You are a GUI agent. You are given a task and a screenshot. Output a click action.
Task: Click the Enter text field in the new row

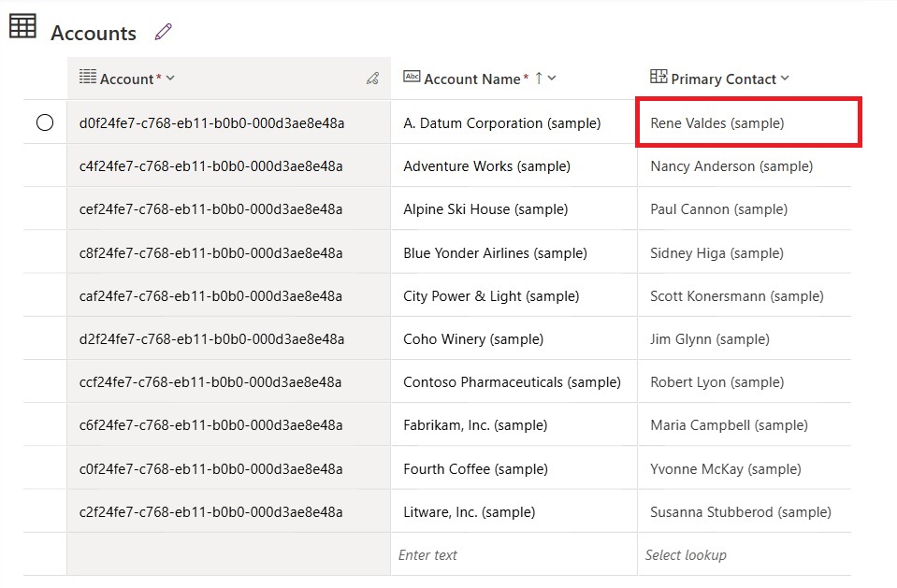[x=514, y=554]
